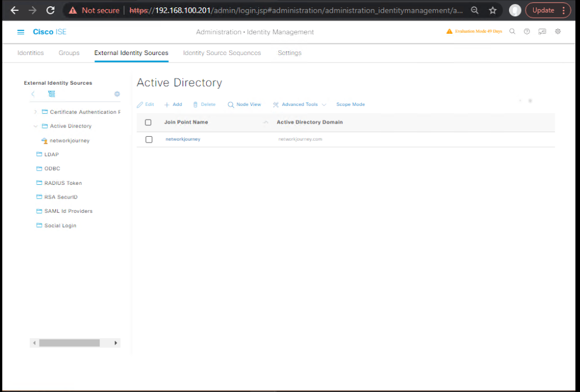Viewport: 580px width, 392px height.
Task: Click the zoom magnifier icon in address bar
Action: (475, 10)
